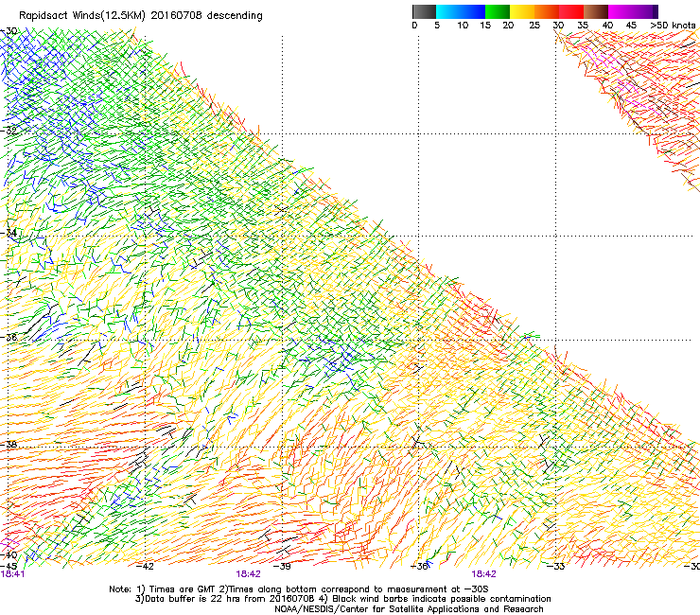Select the cyan 5-10 knots legend color
Image resolution: width=700 pixels, height=615 pixels.
coord(448,11)
